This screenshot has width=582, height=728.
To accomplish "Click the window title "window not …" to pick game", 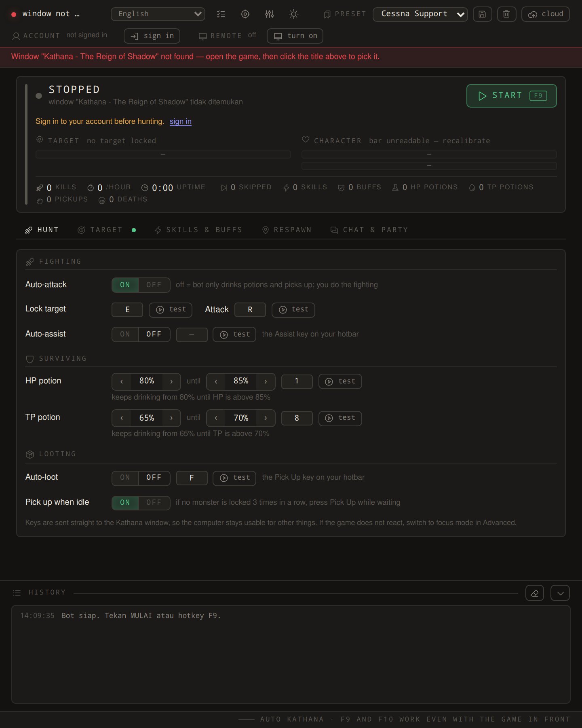I will (x=51, y=14).
